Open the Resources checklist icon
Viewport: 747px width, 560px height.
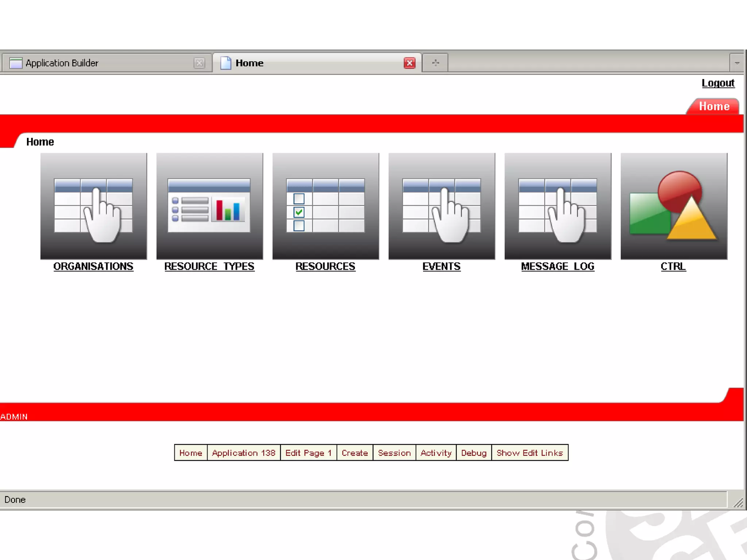point(325,206)
